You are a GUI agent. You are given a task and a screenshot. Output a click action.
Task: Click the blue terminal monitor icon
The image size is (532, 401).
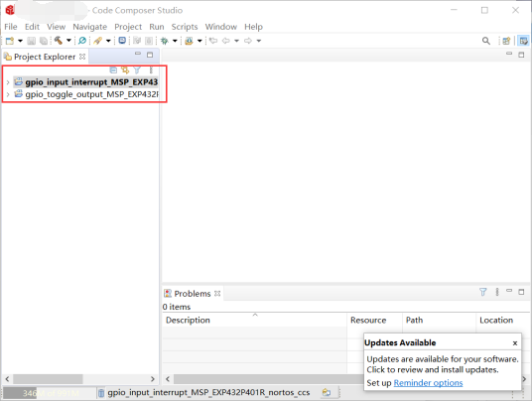tap(122, 41)
